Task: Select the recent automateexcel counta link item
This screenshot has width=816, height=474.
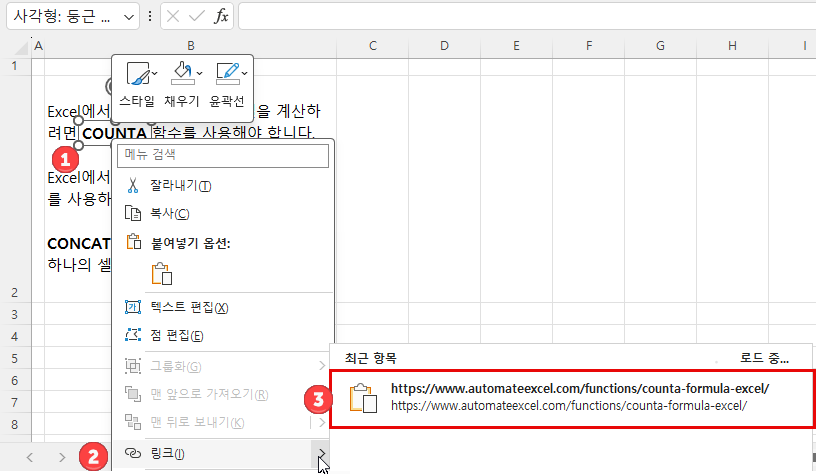Action: pos(572,399)
